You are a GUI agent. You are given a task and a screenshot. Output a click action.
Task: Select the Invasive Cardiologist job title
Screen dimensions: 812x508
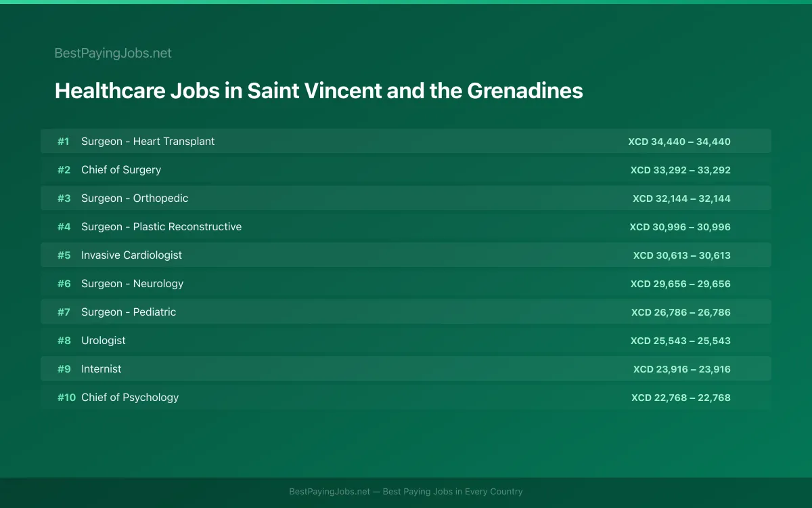tap(131, 255)
